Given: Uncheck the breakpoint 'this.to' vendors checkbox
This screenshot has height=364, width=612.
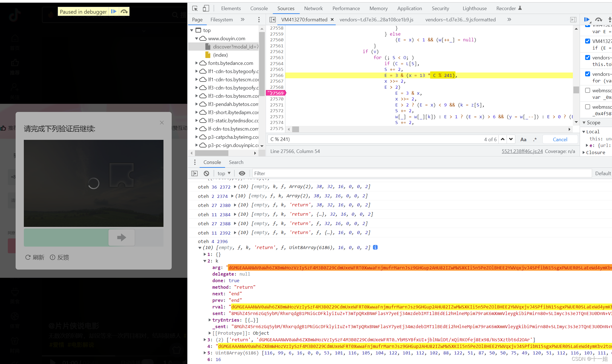Looking at the screenshot, I should (x=588, y=57).
